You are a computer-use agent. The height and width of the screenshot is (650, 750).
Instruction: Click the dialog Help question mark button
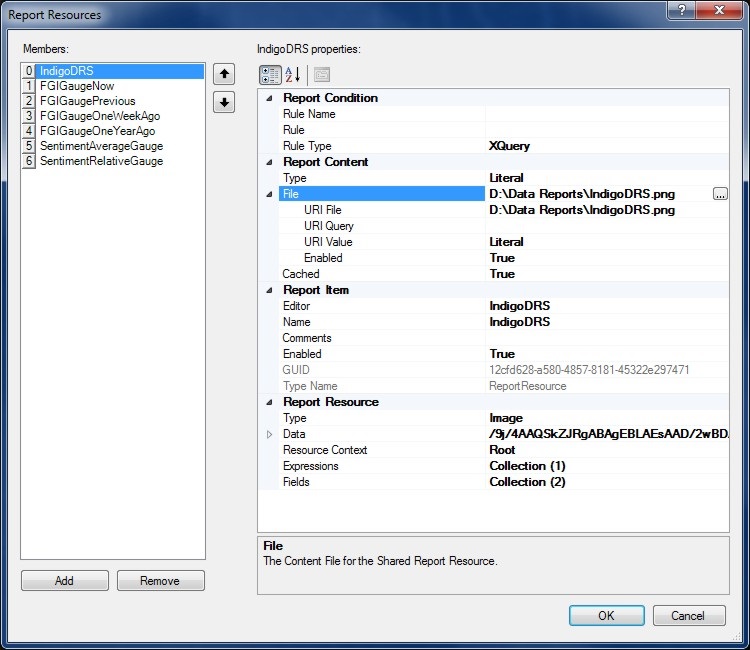682,11
